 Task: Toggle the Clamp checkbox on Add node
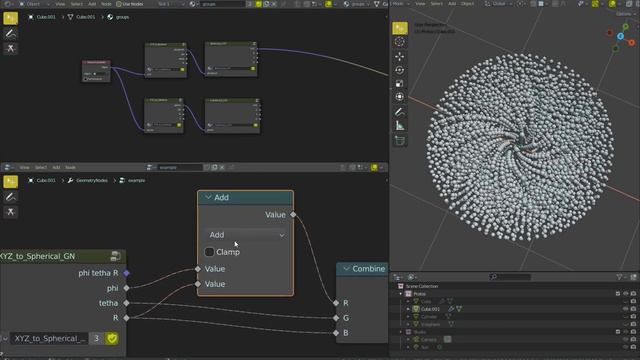click(209, 252)
